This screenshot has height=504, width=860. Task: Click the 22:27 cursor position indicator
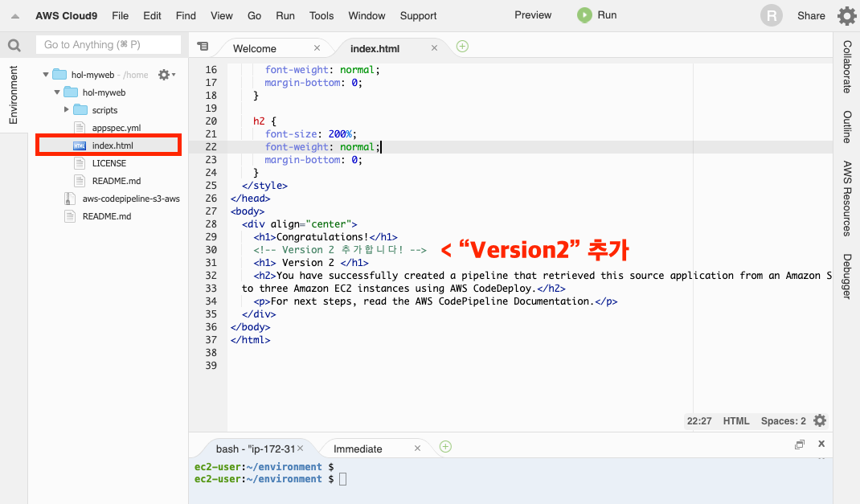[699, 420]
